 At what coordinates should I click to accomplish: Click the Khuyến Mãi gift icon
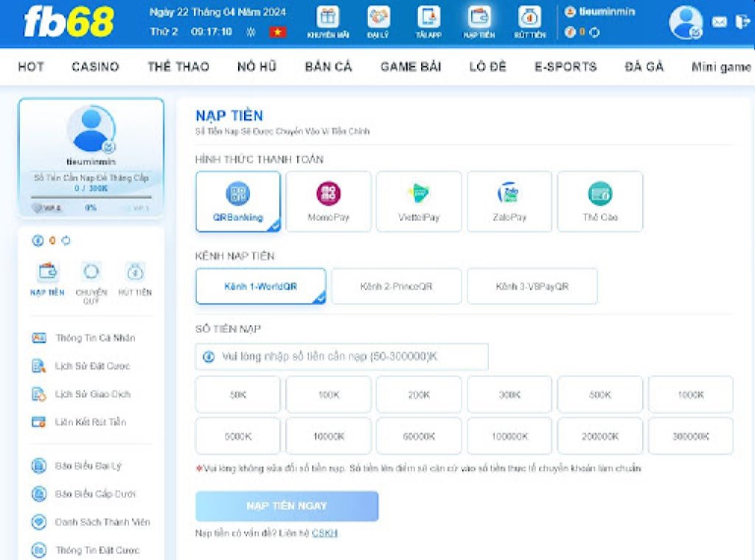(328, 18)
